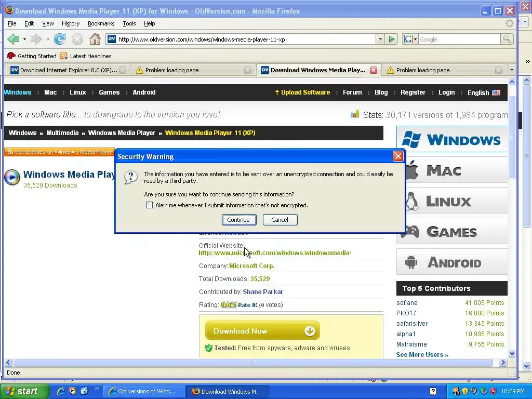Screen dimensions: 532x399
Task: Open the History menu
Action: pyautogui.click(x=71, y=23)
